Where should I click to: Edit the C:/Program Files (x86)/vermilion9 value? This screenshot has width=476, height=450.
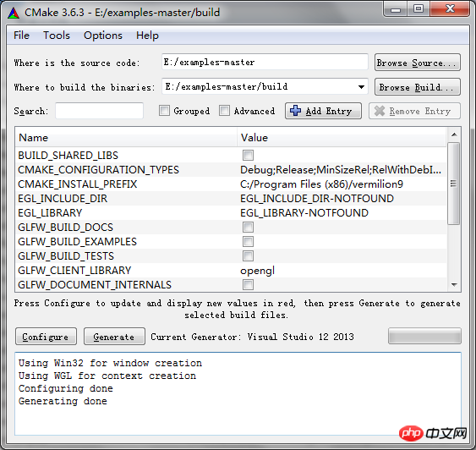321,184
